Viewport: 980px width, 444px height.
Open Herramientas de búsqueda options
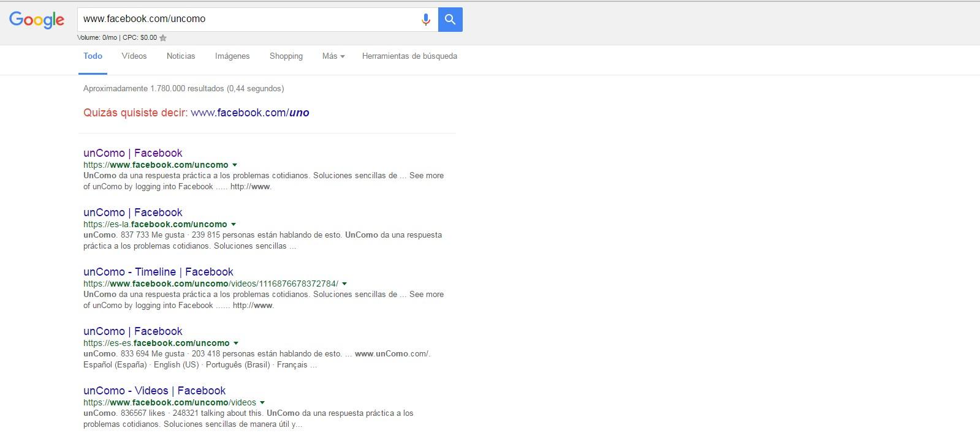tap(409, 56)
